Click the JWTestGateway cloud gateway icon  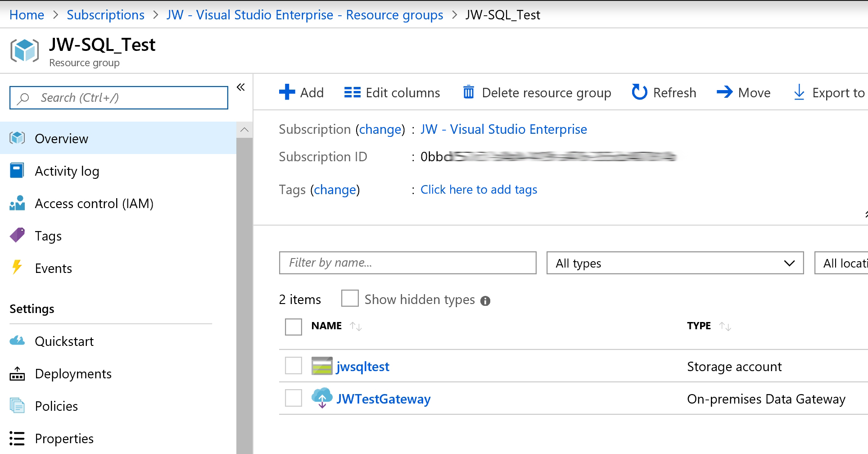(x=322, y=398)
